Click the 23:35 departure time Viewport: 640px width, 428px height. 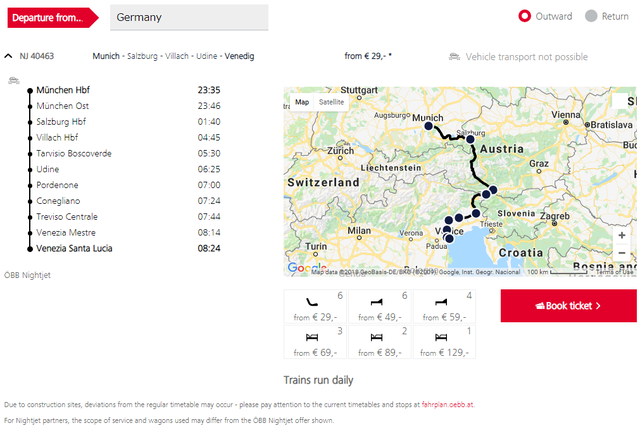tap(209, 90)
